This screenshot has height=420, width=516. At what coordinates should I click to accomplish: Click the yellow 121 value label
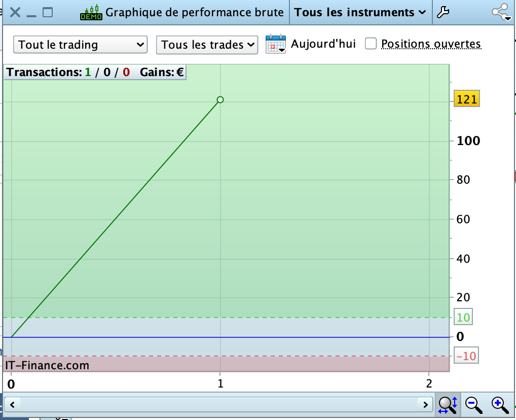point(467,99)
